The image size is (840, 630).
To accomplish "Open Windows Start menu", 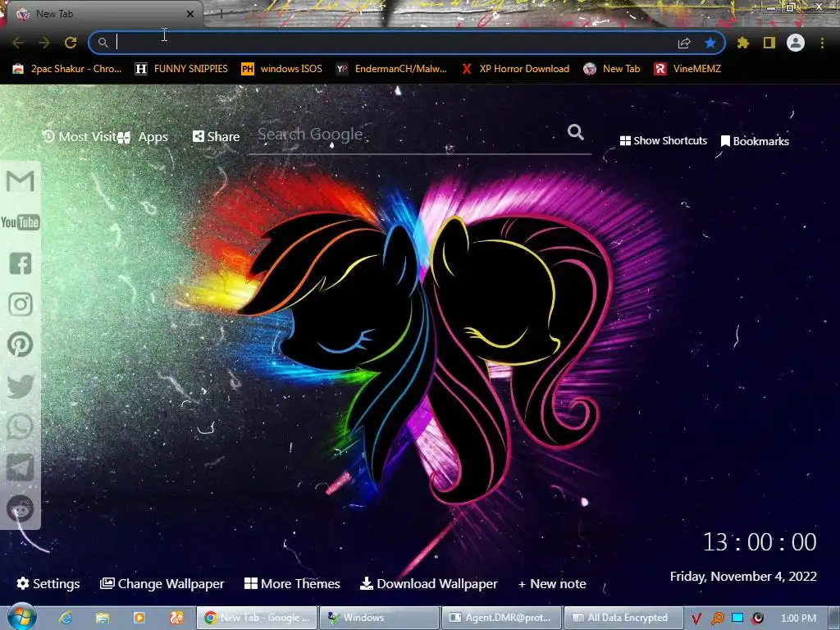I will click(x=21, y=618).
